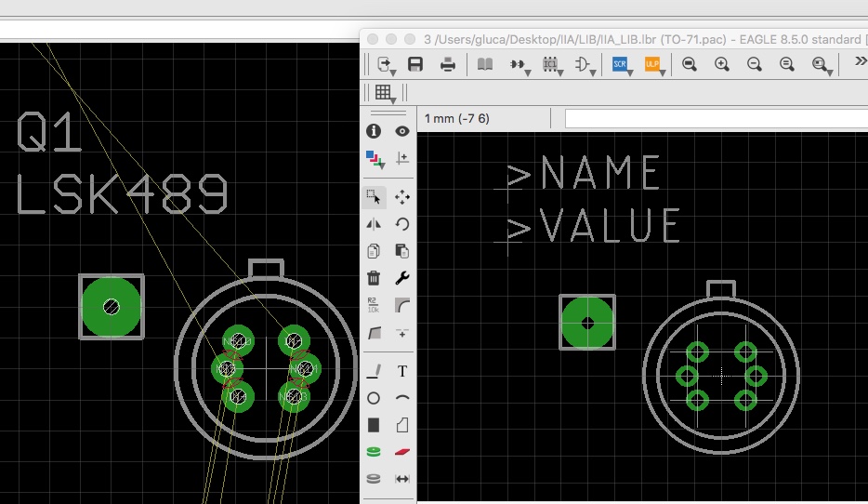Select the Line drawing tool
Viewport: 868px width, 504px height.
pyautogui.click(x=375, y=371)
